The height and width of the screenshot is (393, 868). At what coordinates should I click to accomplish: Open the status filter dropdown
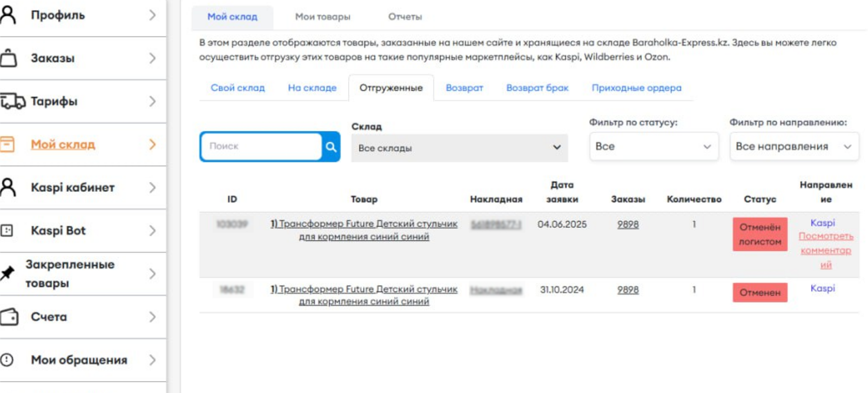[x=654, y=147]
